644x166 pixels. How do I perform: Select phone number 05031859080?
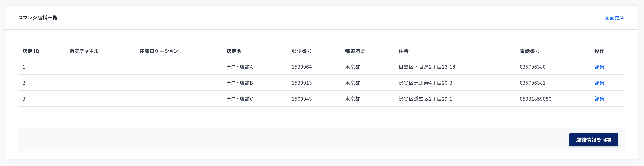coord(535,99)
